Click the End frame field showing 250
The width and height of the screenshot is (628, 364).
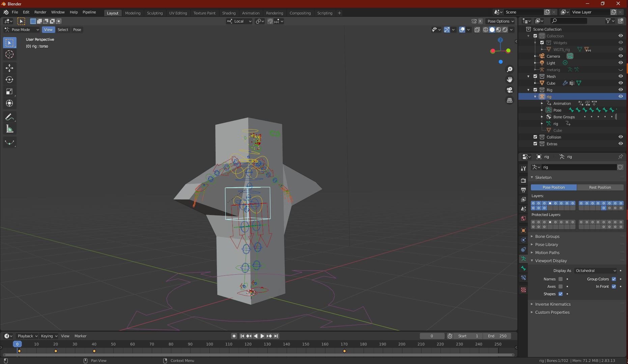click(x=497, y=336)
